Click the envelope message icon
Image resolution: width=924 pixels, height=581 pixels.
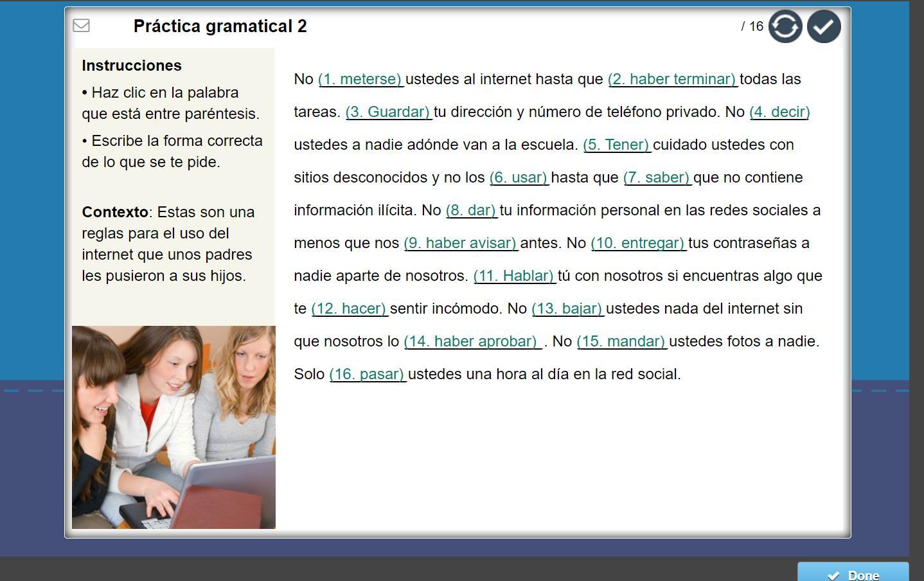(81, 26)
